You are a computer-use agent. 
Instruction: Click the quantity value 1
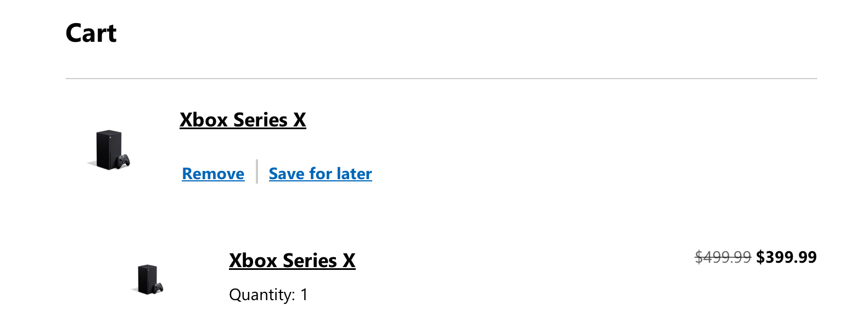point(304,295)
